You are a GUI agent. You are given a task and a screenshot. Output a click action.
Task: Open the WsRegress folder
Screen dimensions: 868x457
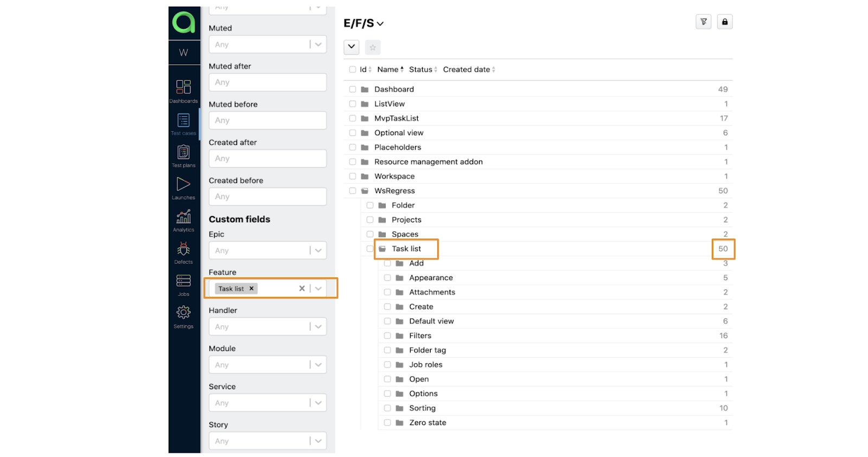point(394,191)
